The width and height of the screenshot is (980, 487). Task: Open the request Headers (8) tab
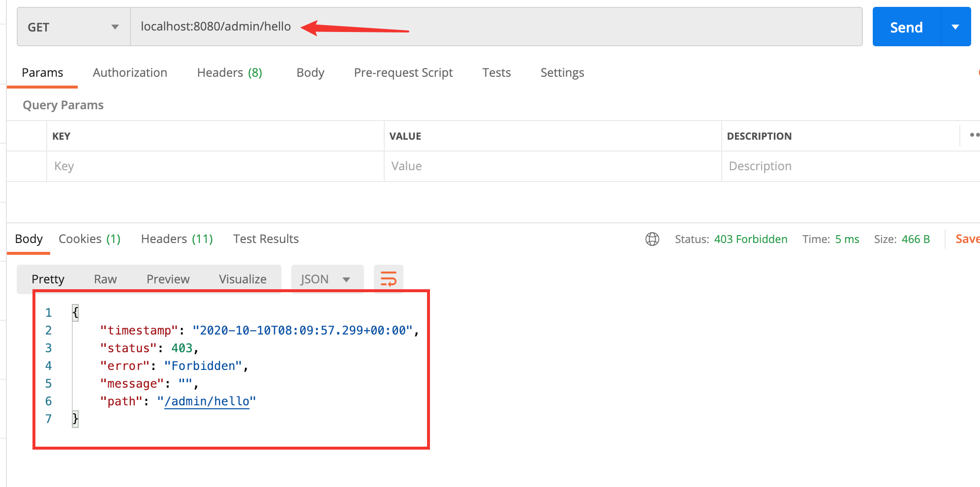229,73
